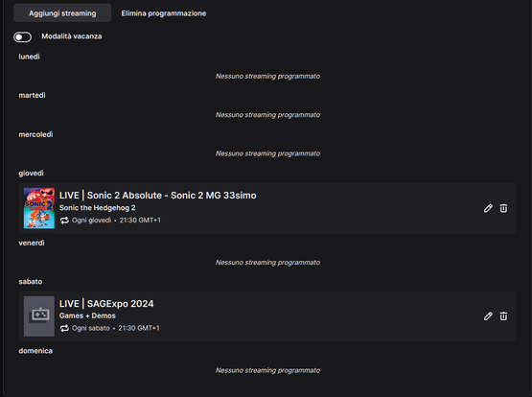532x397 pixels.
Task: Click the repeat icon beside Ogni giovedì
Action: click(x=64, y=221)
